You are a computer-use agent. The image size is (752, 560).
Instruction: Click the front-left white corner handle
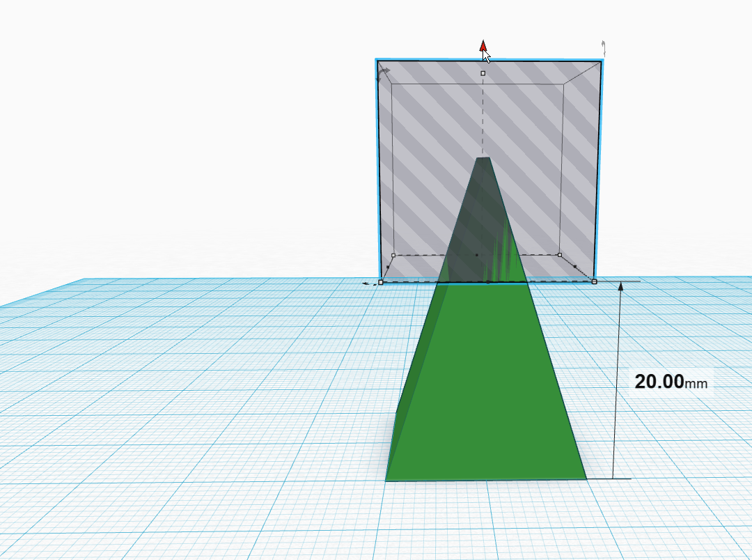[x=381, y=282]
